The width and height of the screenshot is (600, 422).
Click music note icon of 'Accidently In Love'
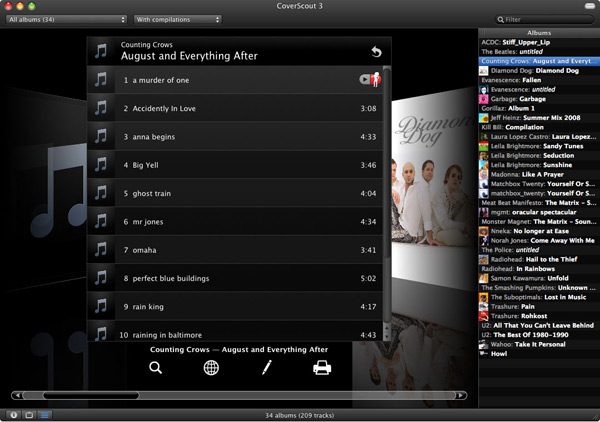(101, 108)
